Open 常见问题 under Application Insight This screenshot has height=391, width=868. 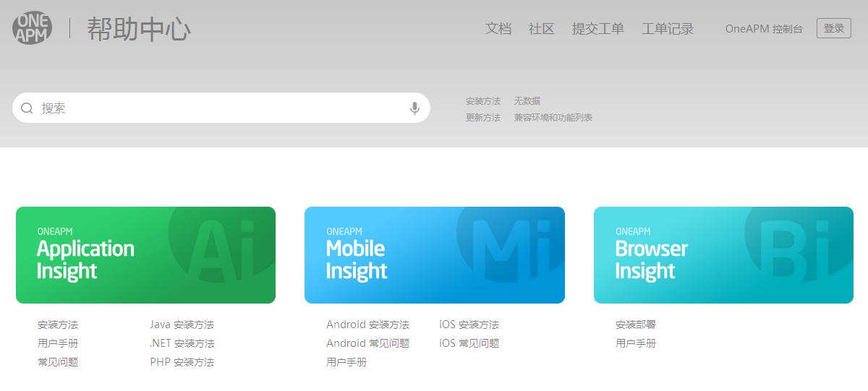[58, 362]
